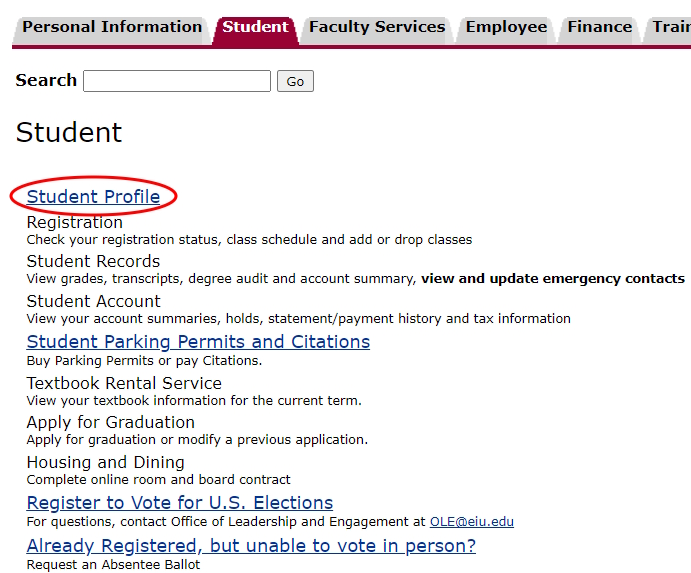Image resolution: width=691 pixels, height=573 pixels.
Task: Open the Faculty Services tab
Action: [376, 28]
